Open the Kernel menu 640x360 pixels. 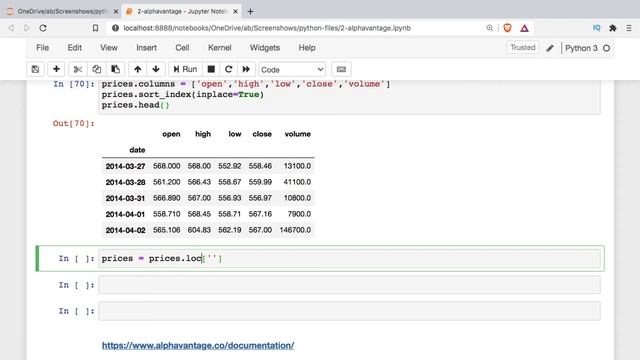pyautogui.click(x=220, y=48)
